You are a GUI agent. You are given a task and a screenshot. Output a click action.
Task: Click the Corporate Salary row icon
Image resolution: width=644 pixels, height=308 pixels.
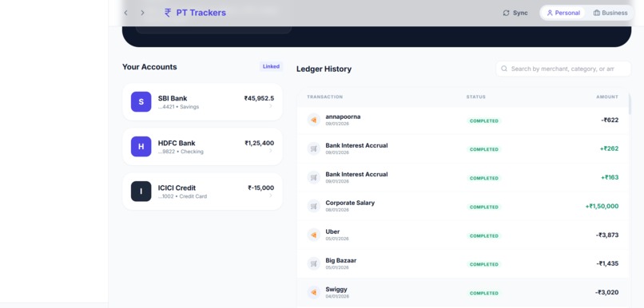314,206
